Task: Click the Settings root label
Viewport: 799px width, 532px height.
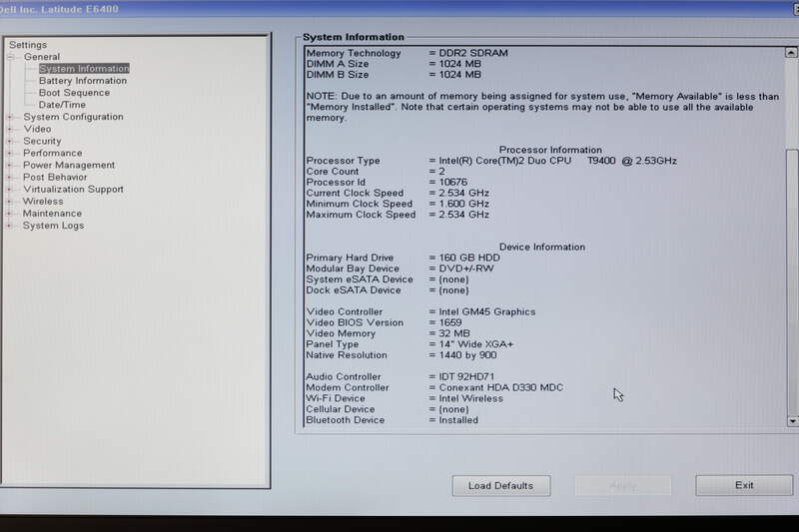Action: 28,45
